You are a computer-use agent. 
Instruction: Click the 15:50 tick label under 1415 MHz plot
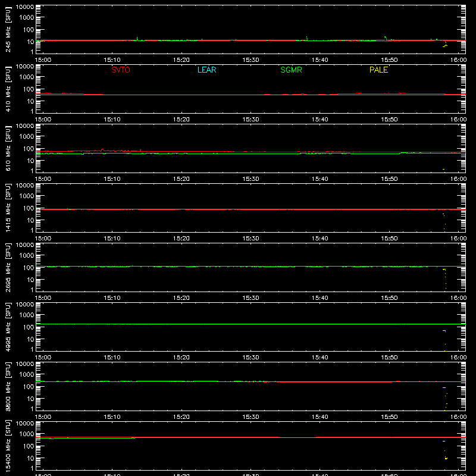(389, 239)
